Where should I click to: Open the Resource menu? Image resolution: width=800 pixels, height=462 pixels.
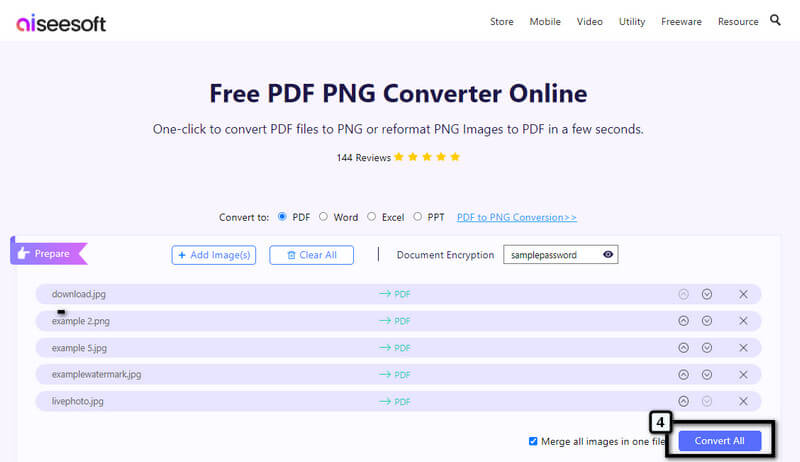pyautogui.click(x=738, y=21)
